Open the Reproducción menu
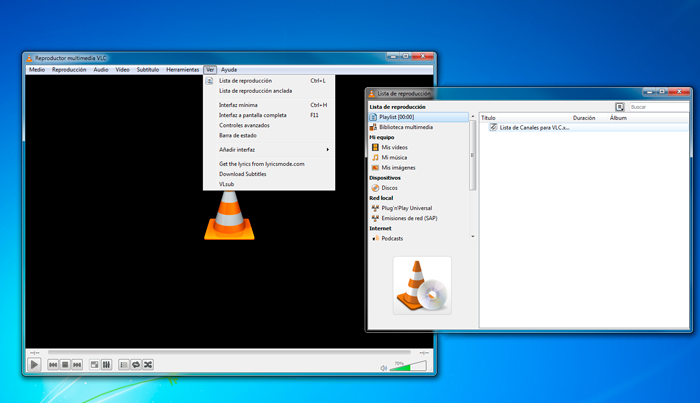 [x=69, y=70]
